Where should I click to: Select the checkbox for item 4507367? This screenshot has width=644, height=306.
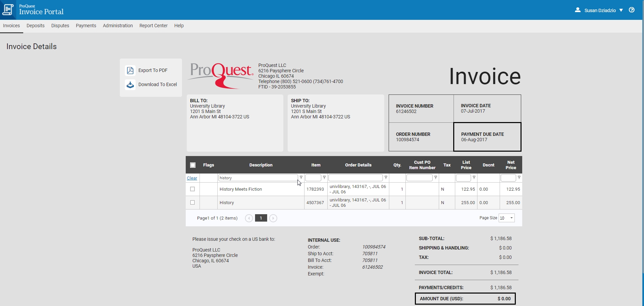point(192,202)
